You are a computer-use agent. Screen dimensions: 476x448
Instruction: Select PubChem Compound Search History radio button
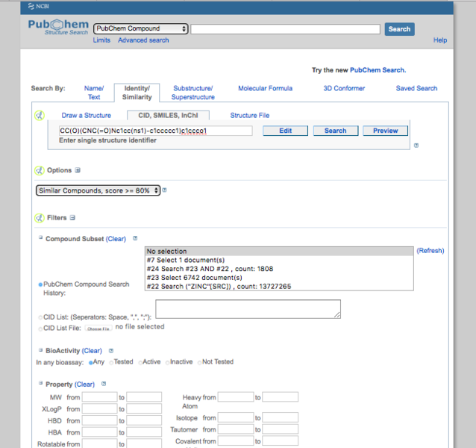pos(40,284)
